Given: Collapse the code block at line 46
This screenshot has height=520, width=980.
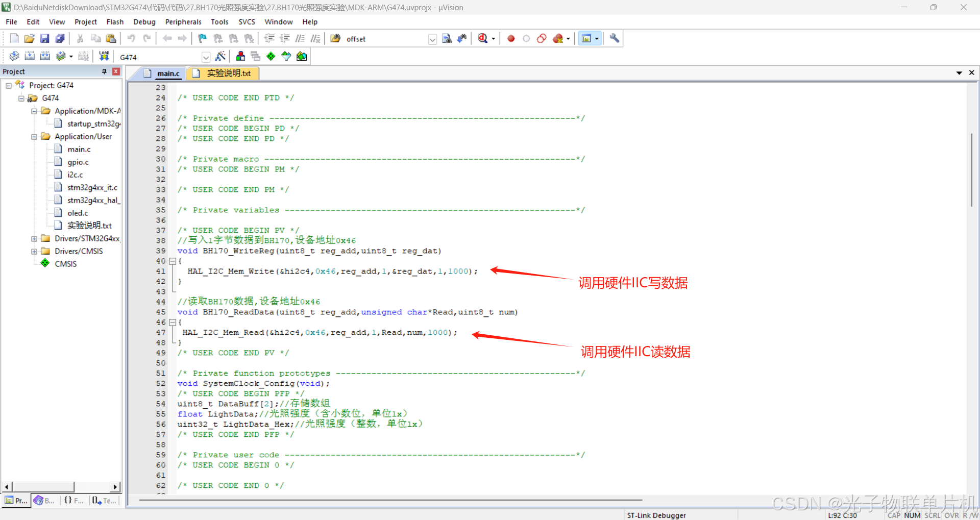Looking at the screenshot, I should click(173, 323).
